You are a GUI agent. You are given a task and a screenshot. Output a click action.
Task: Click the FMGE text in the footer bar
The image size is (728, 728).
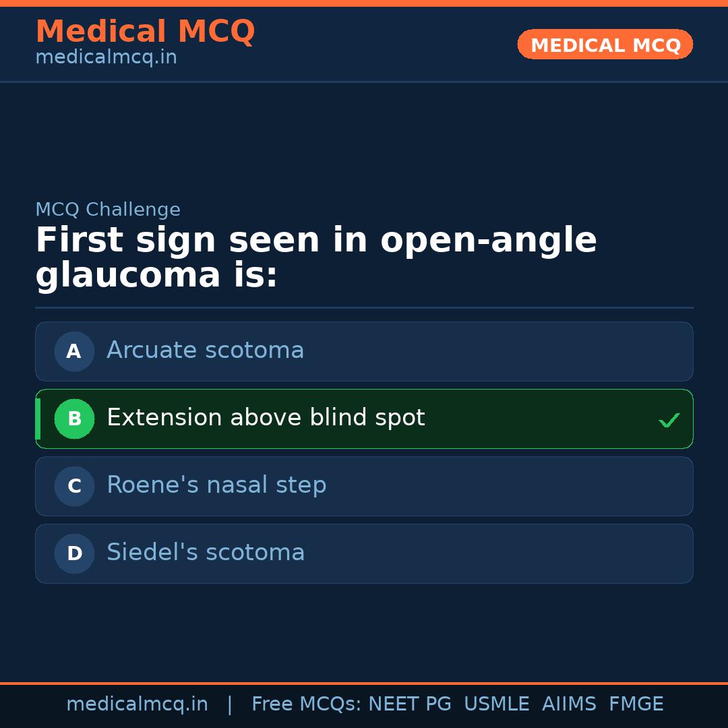click(636, 704)
